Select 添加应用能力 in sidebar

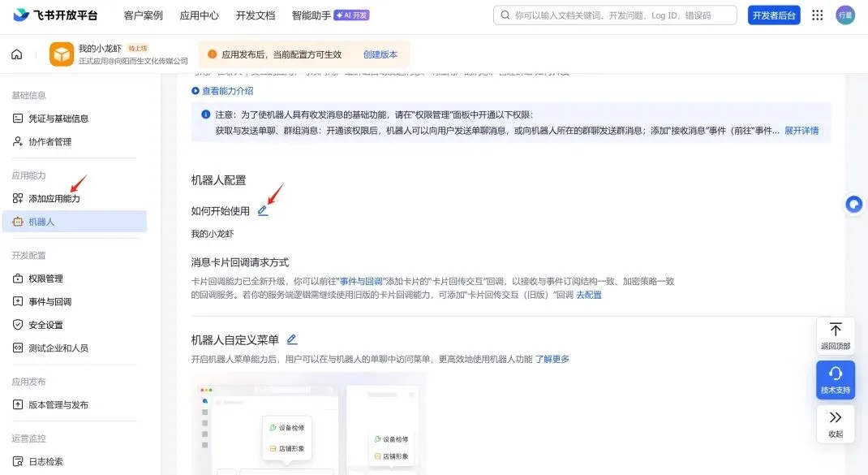pyautogui.click(x=74, y=198)
